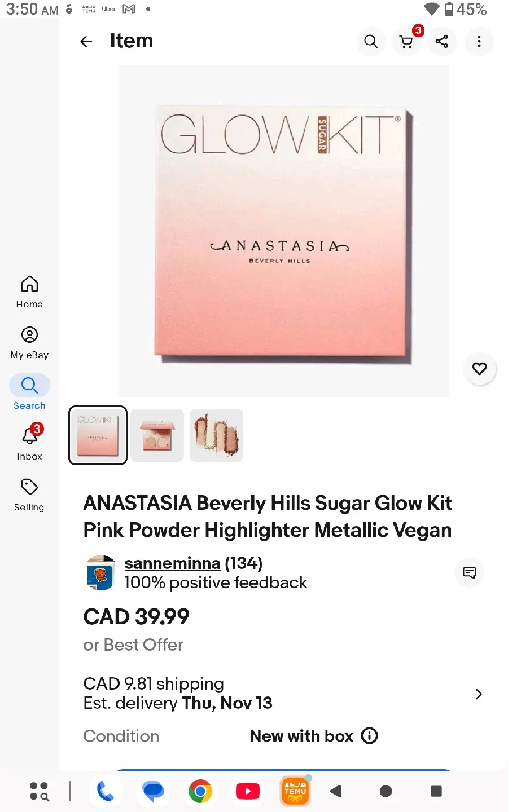Image resolution: width=508 pixels, height=812 pixels.
Task: Select the Search sidebar item
Action: pos(29,392)
